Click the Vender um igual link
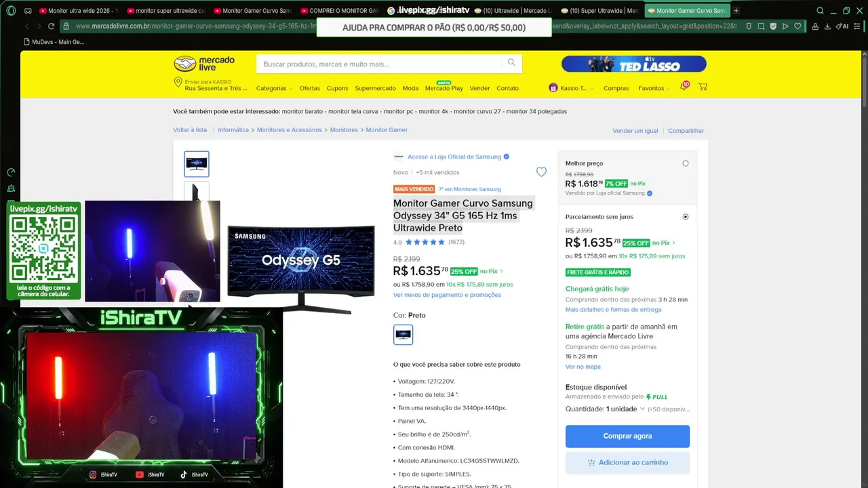The image size is (868, 488). point(635,131)
